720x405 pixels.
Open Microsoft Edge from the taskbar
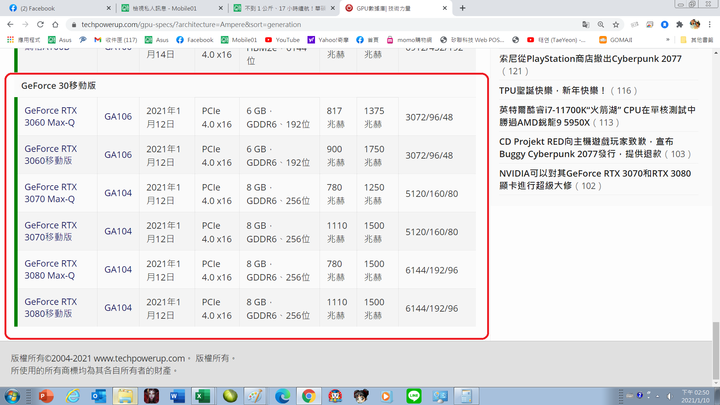pos(282,396)
